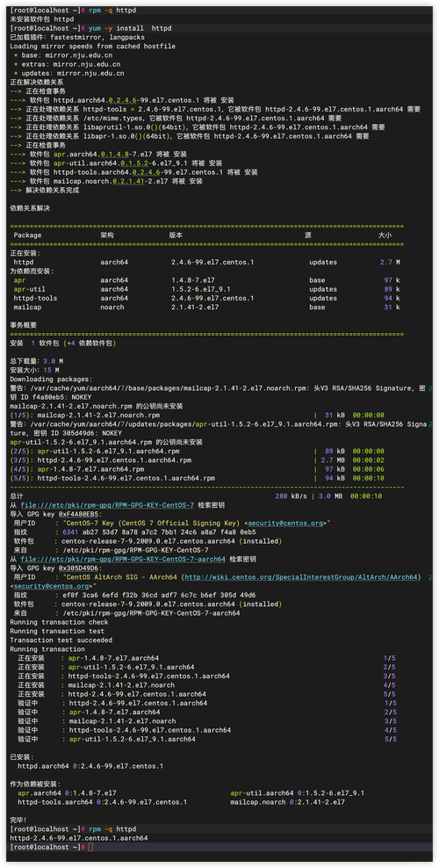Click "mailcap.noarch 0:2.1.41-2.el7" in dependency list

(287, 802)
